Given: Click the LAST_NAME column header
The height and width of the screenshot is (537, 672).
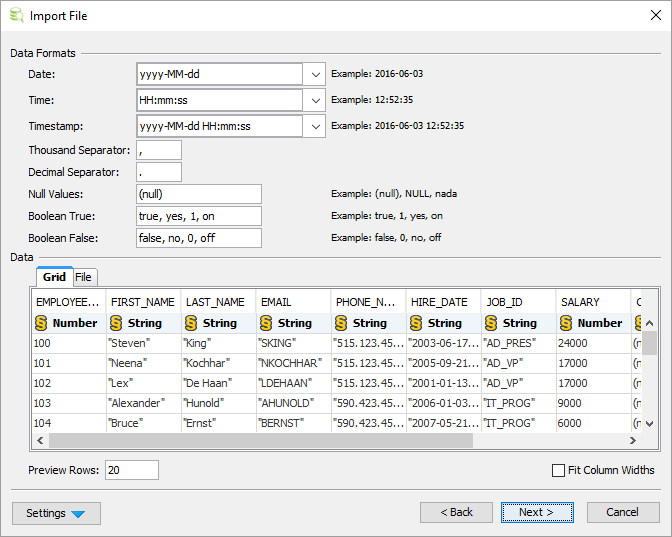Looking at the screenshot, I should (218, 302).
